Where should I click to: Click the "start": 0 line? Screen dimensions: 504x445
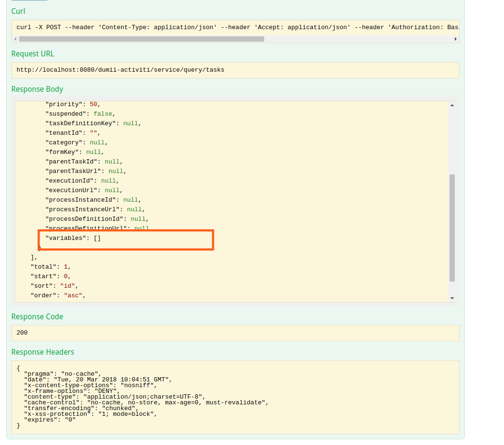pos(51,276)
